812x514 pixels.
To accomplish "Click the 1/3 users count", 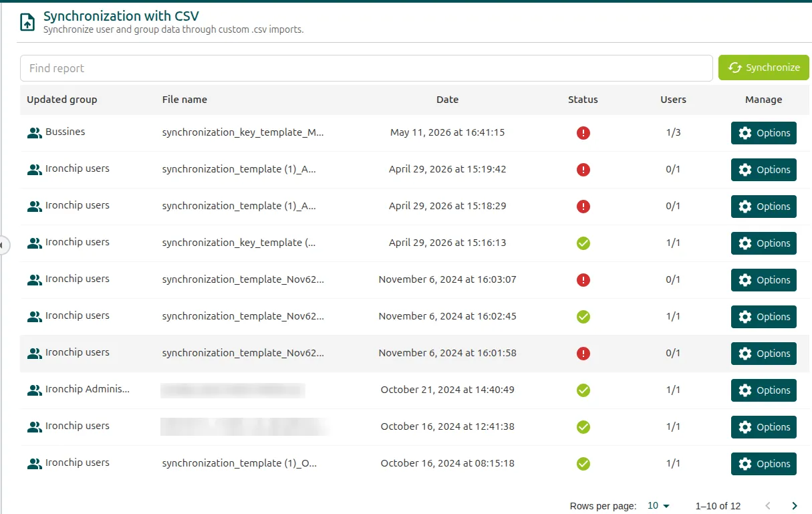I will 673,132.
